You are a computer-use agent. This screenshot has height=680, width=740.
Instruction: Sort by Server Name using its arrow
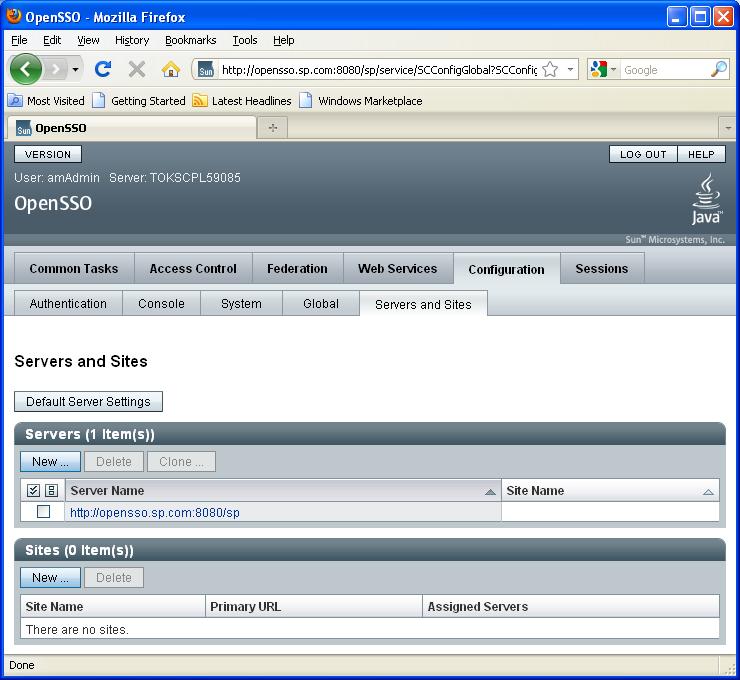point(490,492)
